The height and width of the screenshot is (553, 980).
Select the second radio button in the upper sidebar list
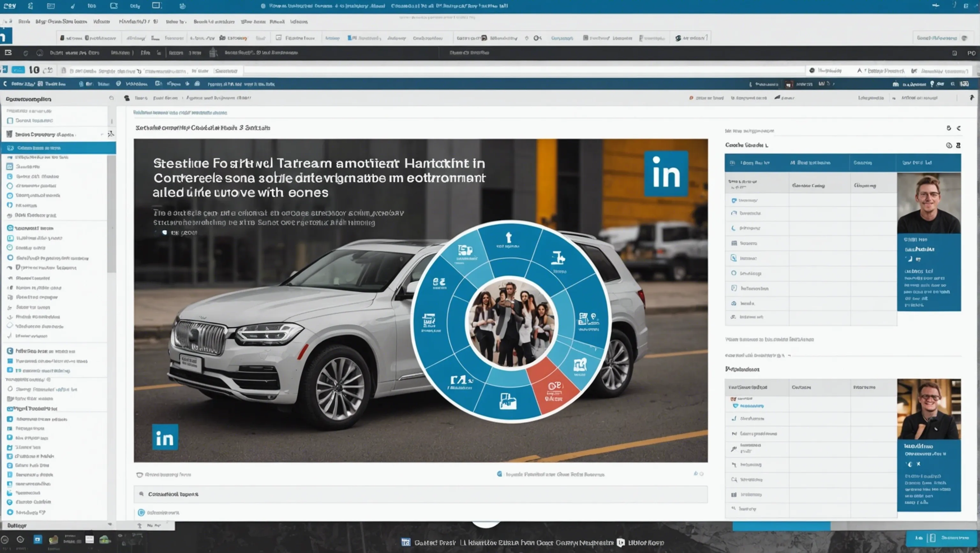point(10,195)
